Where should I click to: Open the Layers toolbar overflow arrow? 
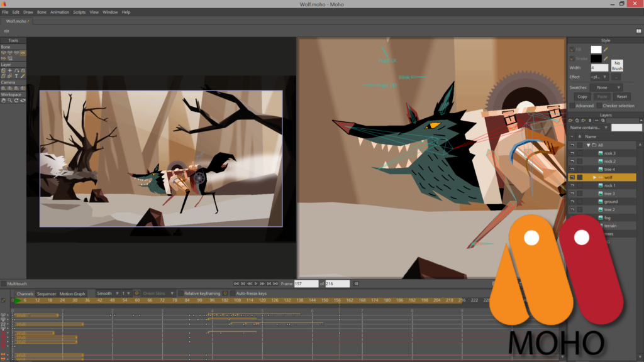[x=641, y=121]
